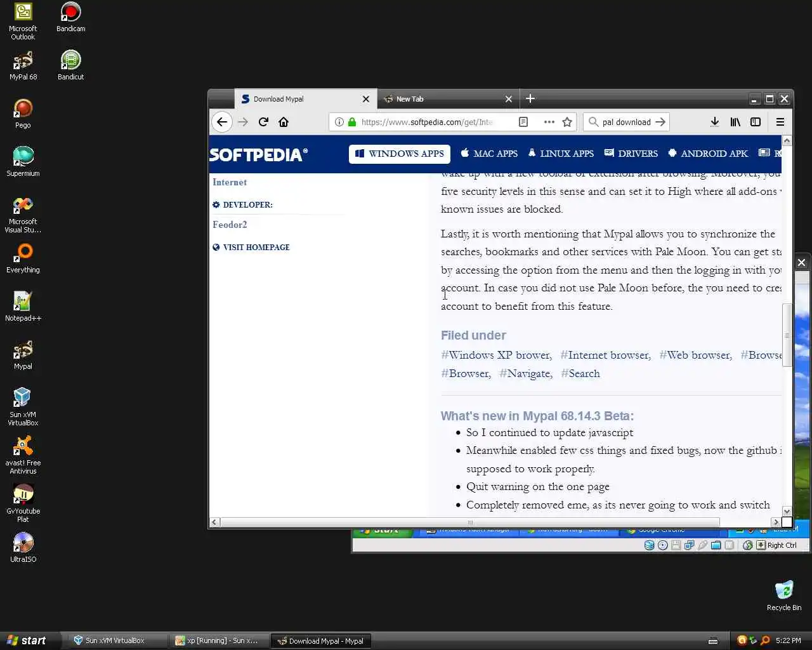
Task: Go back to the previous page
Action: (221, 122)
